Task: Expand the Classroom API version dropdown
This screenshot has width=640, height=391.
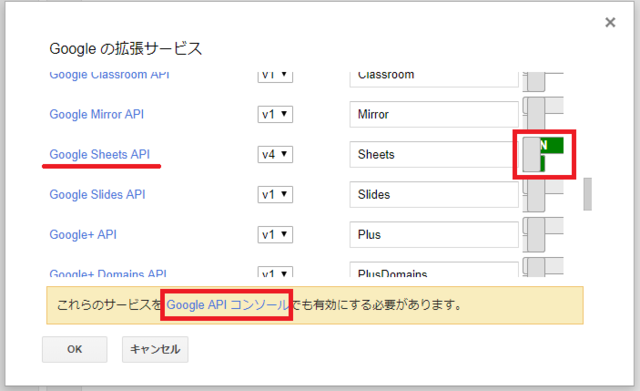Action: (275, 76)
